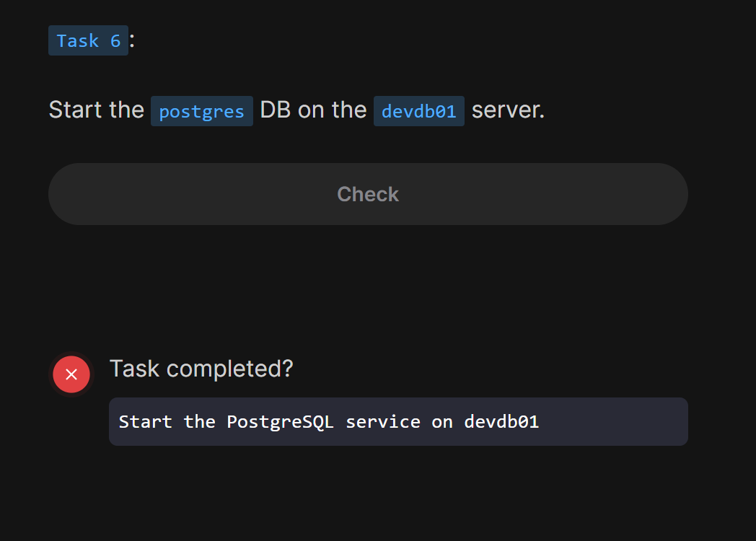This screenshot has width=756, height=541.
Task: Click the Start the PostgreSQL service code block
Action: [x=398, y=421]
